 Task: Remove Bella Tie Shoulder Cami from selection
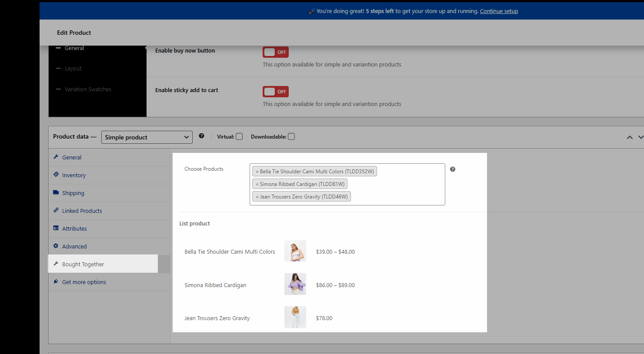[257, 172]
